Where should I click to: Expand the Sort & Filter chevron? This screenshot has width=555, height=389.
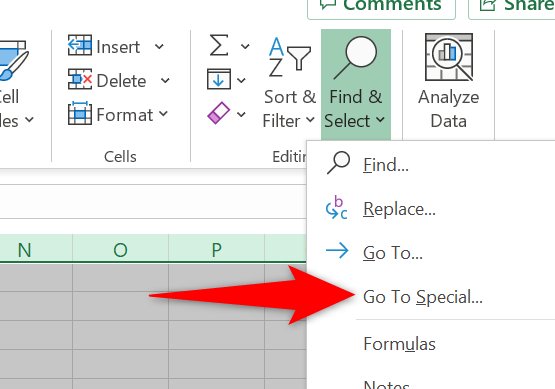310,120
